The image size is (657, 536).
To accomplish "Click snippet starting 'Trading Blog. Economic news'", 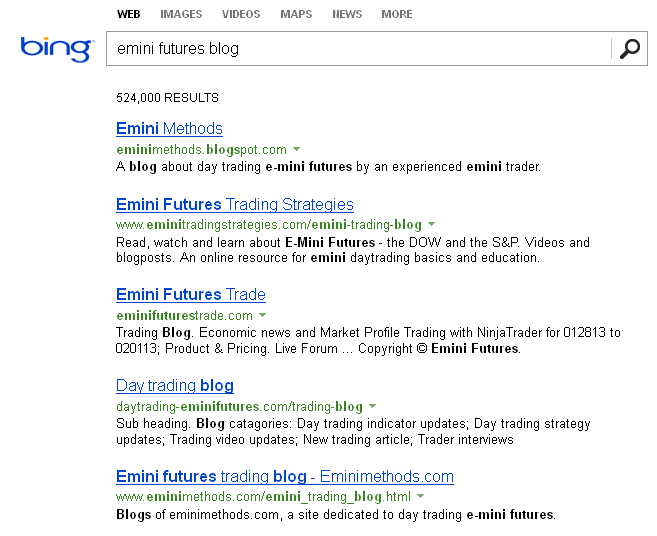I will coord(368,341).
